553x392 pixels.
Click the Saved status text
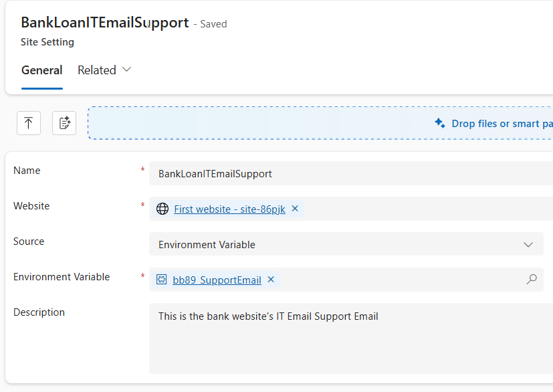[x=213, y=24]
